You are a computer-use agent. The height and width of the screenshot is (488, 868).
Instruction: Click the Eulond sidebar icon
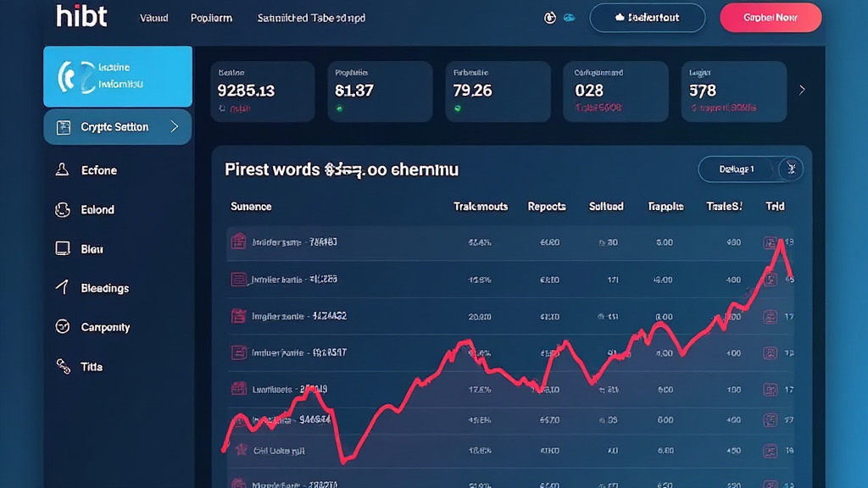(x=62, y=210)
